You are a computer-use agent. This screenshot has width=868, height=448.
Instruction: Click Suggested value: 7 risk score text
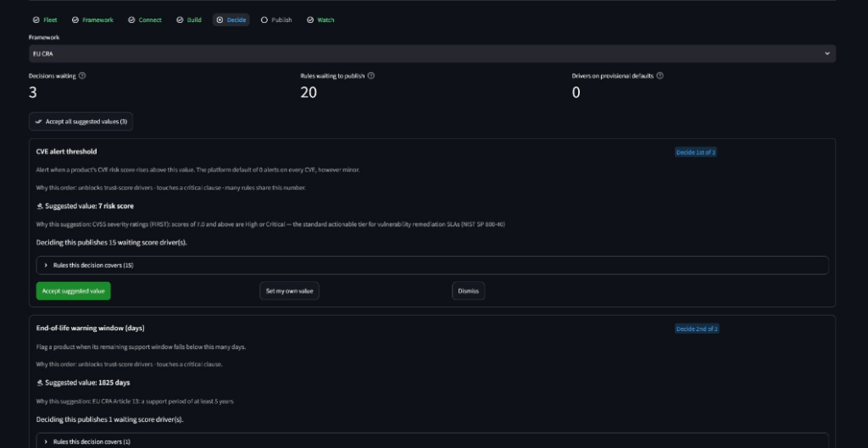85,206
